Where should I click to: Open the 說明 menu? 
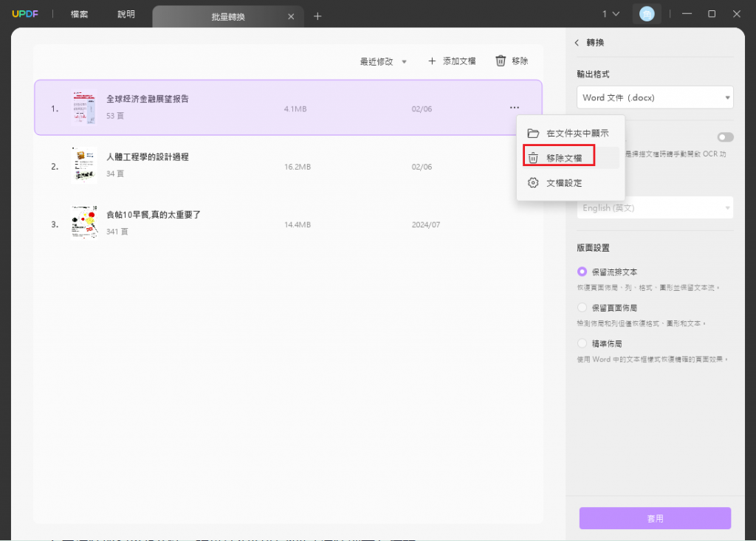126,14
